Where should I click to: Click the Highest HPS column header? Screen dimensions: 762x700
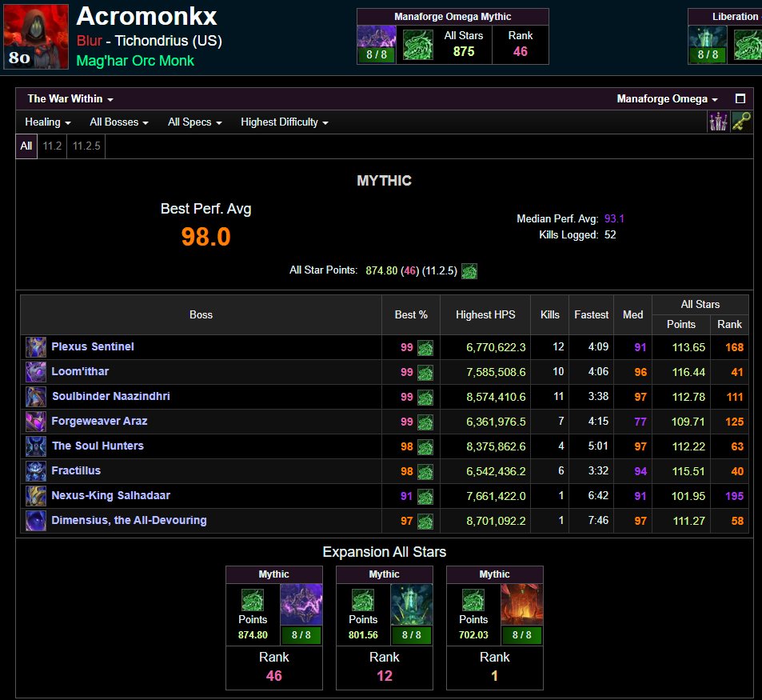485,314
